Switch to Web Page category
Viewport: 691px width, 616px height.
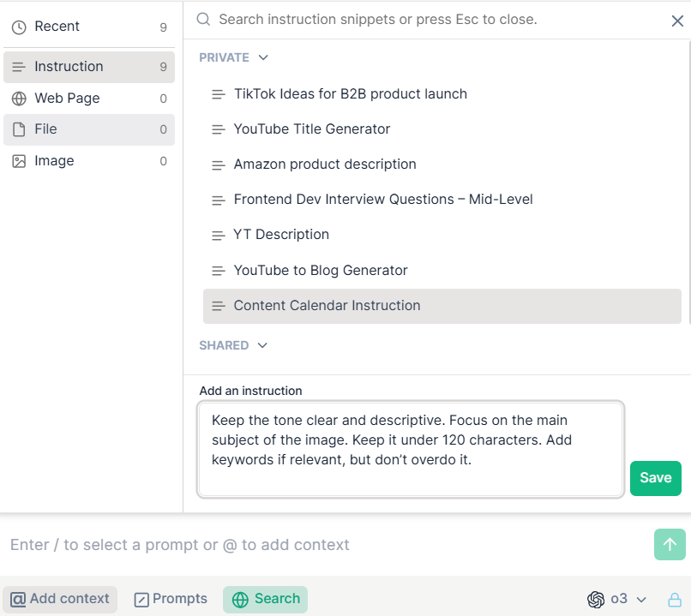[89, 99]
